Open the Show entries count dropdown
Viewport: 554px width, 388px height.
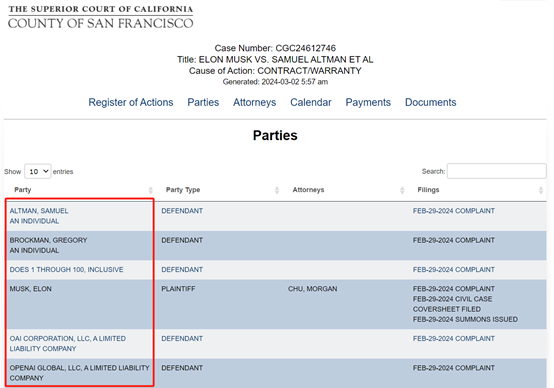[x=38, y=171]
